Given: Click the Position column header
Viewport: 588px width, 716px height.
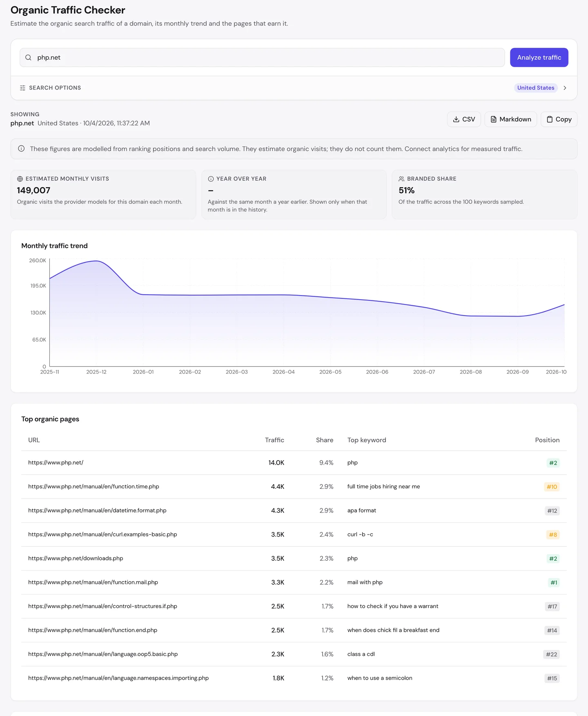Looking at the screenshot, I should coord(547,440).
